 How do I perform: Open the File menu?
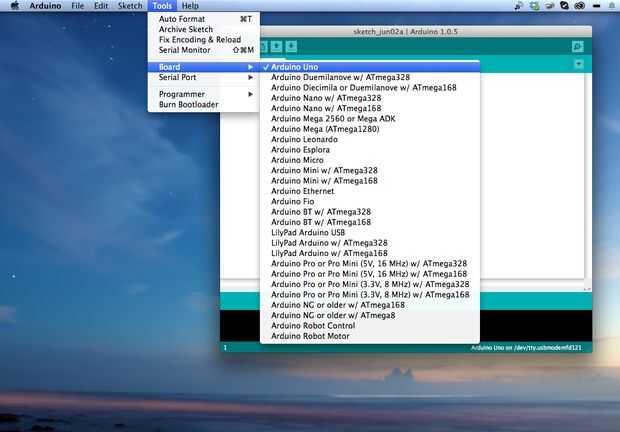click(78, 6)
